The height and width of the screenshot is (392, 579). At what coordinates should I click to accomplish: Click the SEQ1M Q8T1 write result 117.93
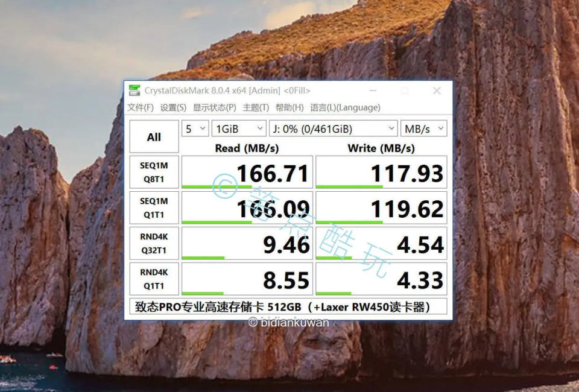pos(381,172)
